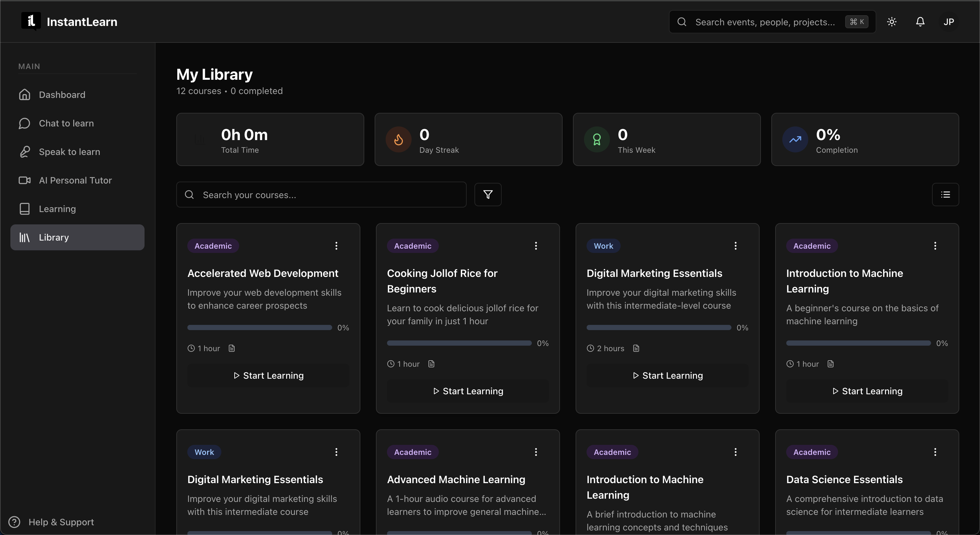Screen dimensions: 980x535
Task: Open three-dot menu on Cooking Jollof Rice card
Action: point(536,246)
